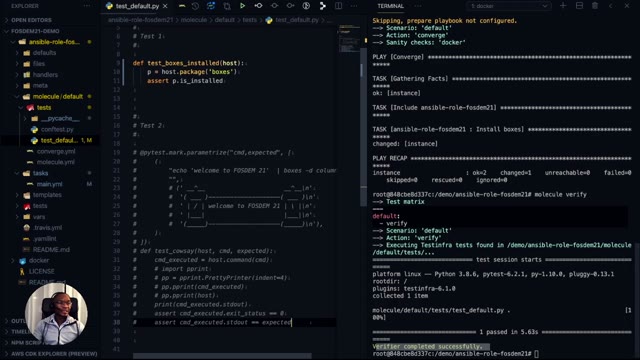Select the test_default.py editor tab
Image resolution: width=640 pixels, height=360 pixels.
(x=137, y=6)
